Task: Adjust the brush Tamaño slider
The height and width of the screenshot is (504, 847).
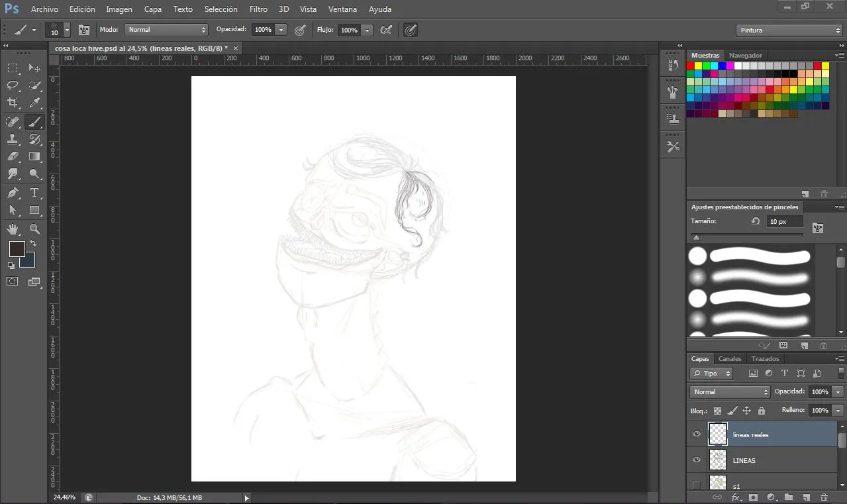Action: click(x=746, y=236)
